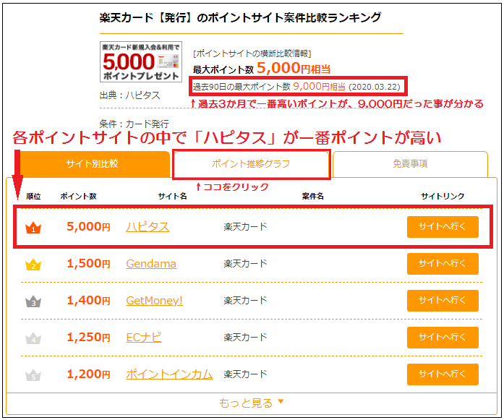Screen dimensions: 504x420
Task: Click the 案件名 column header
Action: [x=313, y=197]
